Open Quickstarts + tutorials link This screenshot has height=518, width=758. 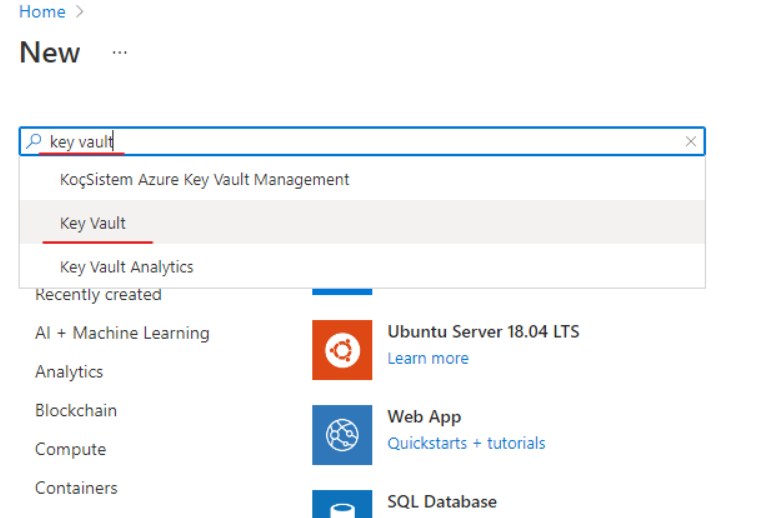point(466,443)
